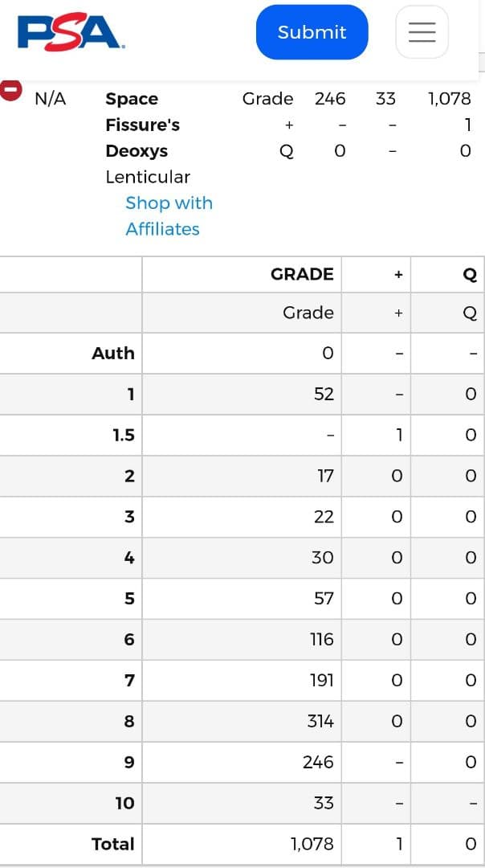This screenshot has height=868, width=485.
Task: Click the 191 count for grade 7
Action: [x=321, y=680]
